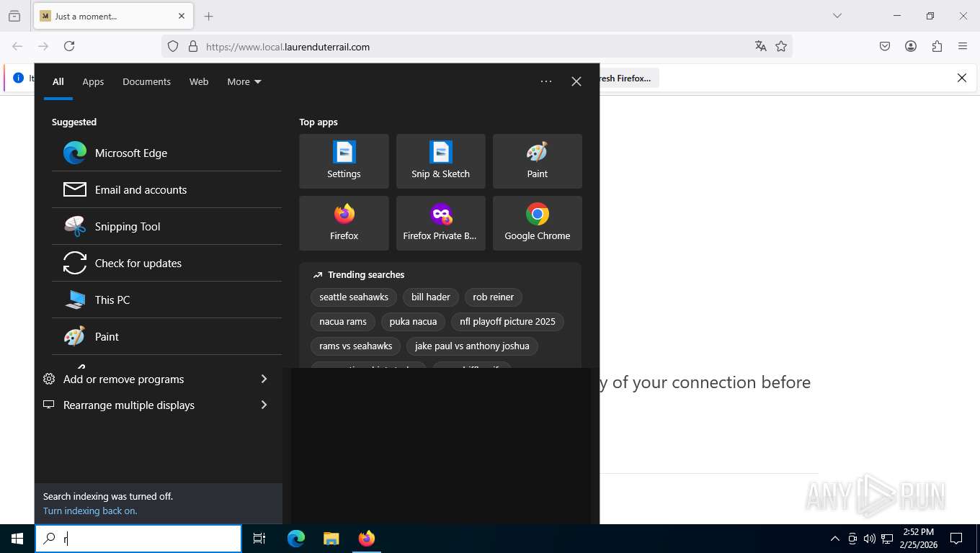The height and width of the screenshot is (553, 980).
Task: Search trending 'jake paul vs anthony joshua'
Action: pos(472,346)
